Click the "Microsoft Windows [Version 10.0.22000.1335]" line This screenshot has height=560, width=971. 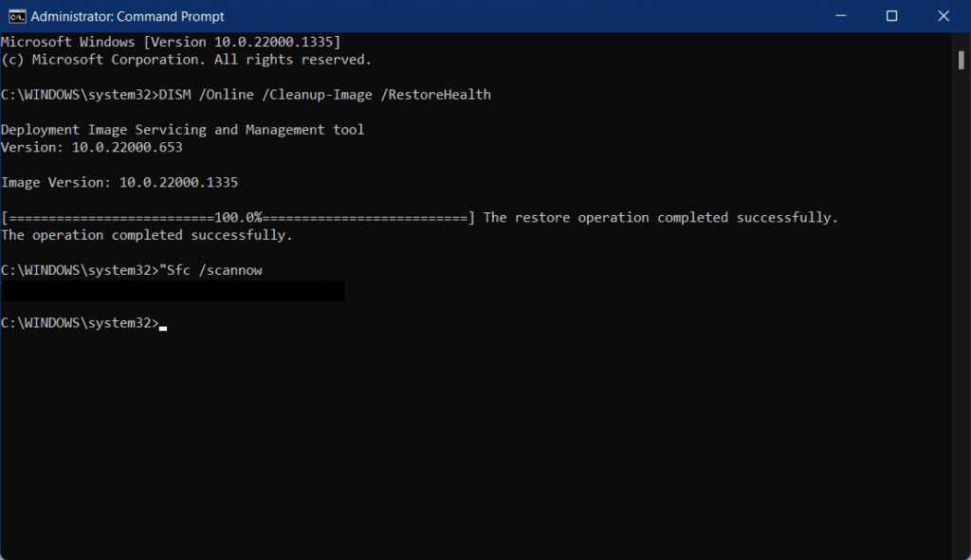coord(171,43)
